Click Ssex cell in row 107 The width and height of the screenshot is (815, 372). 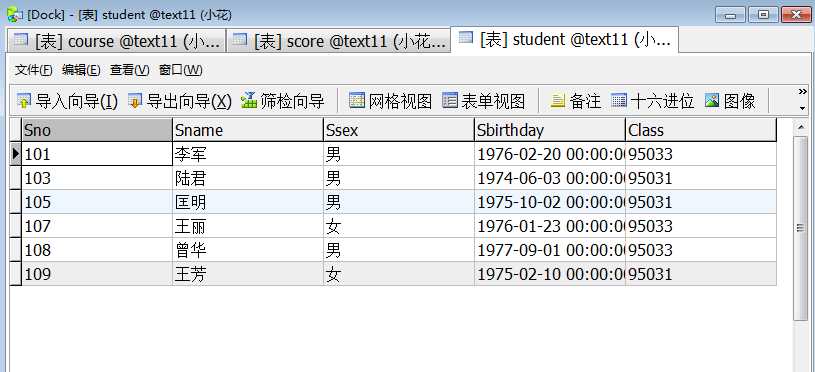click(399, 225)
